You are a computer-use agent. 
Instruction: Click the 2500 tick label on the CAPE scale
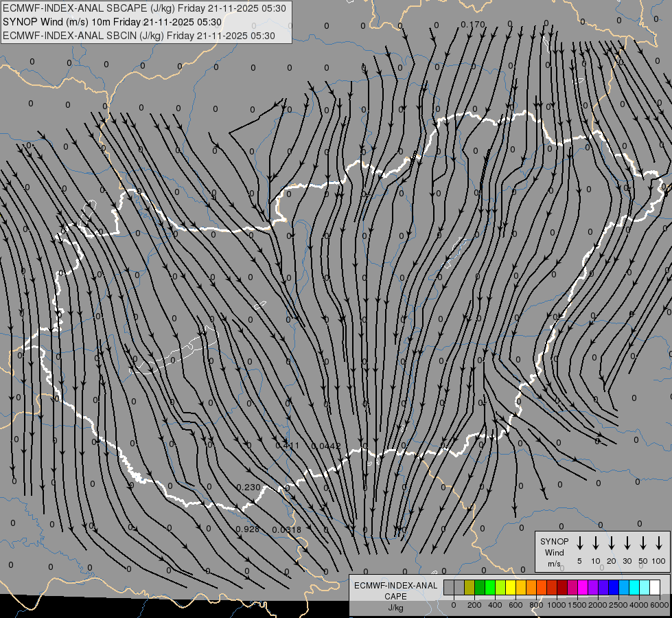[618, 605]
